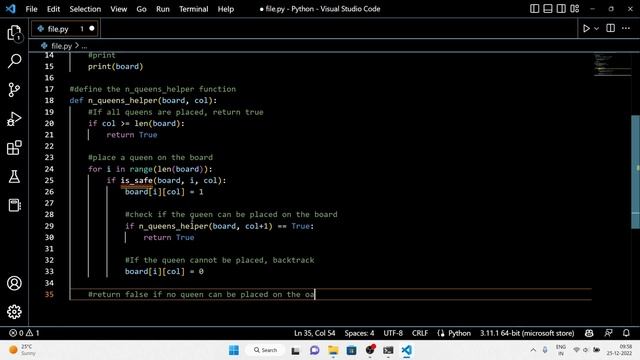640x360 pixels.
Task: Toggle the primary side bar layout
Action: point(534,9)
